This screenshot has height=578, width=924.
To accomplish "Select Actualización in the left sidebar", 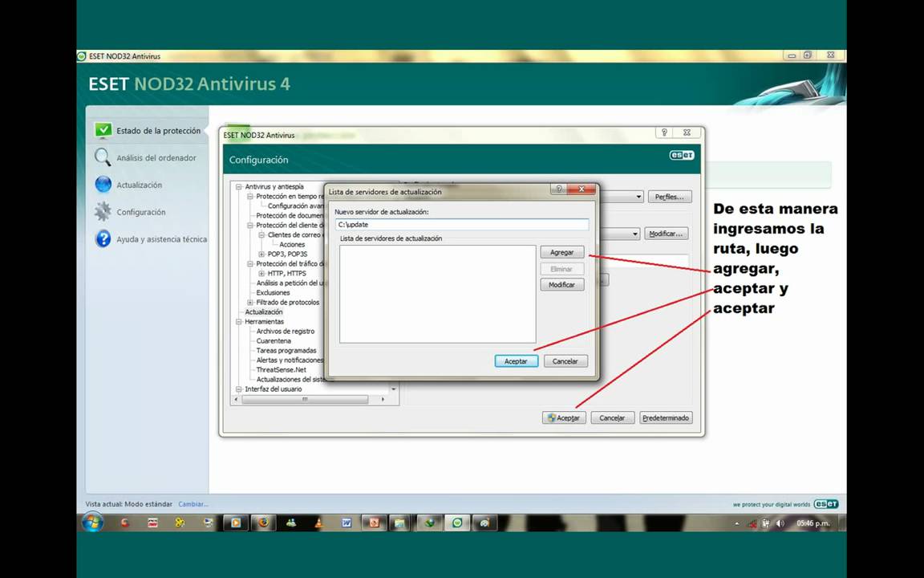I will pyautogui.click(x=148, y=185).
